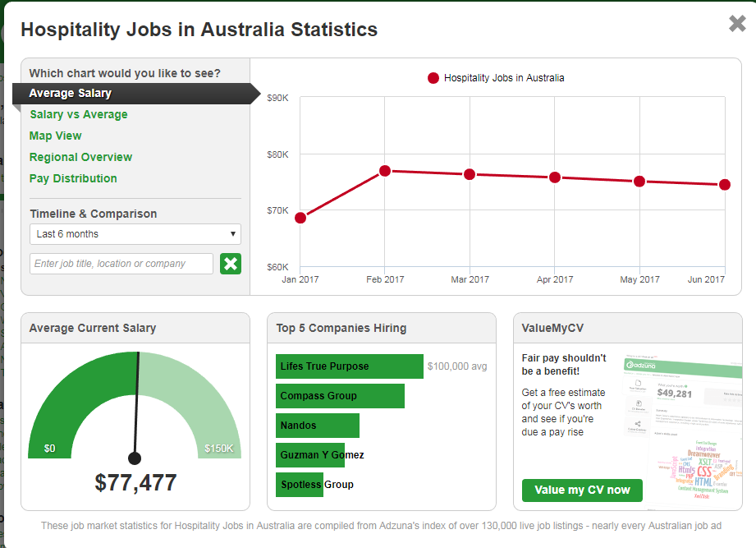The width and height of the screenshot is (756, 548).
Task: Click the "Average Current Salary" heading
Action: [x=93, y=328]
